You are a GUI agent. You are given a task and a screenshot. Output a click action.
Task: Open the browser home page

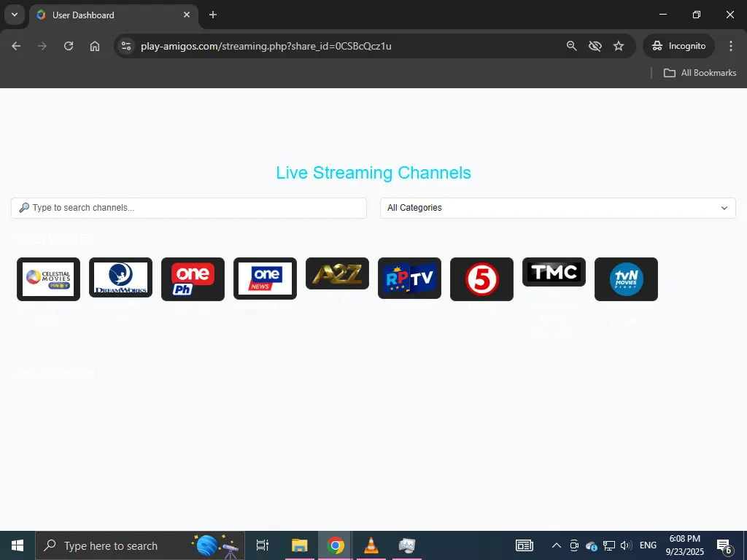pyautogui.click(x=95, y=46)
